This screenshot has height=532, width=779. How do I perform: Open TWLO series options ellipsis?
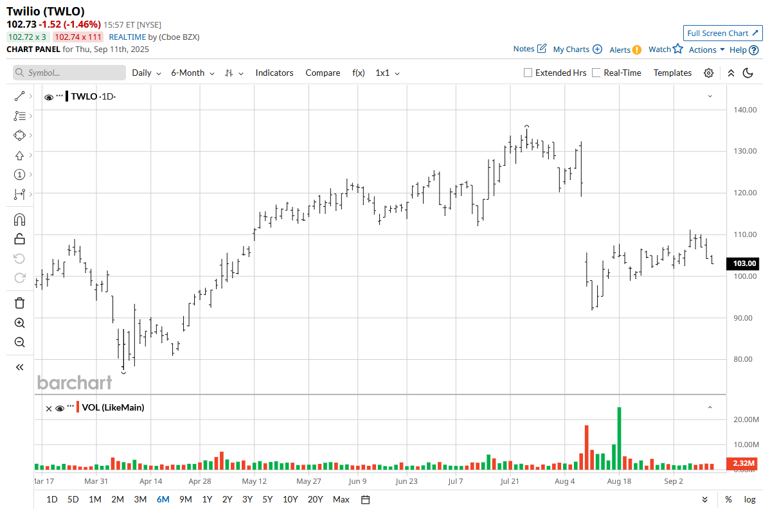click(60, 96)
